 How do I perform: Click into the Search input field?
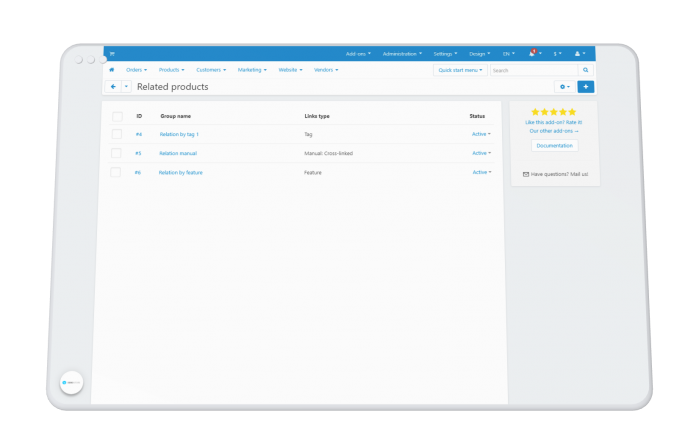pyautogui.click(x=534, y=70)
